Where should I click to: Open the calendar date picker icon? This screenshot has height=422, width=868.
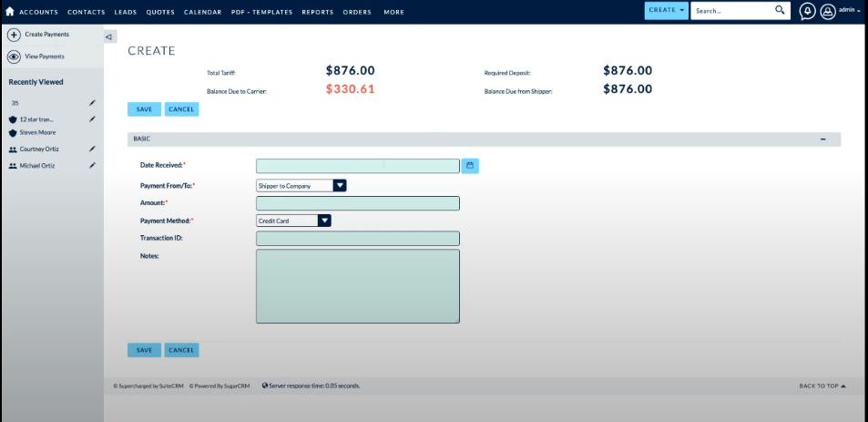click(x=470, y=166)
